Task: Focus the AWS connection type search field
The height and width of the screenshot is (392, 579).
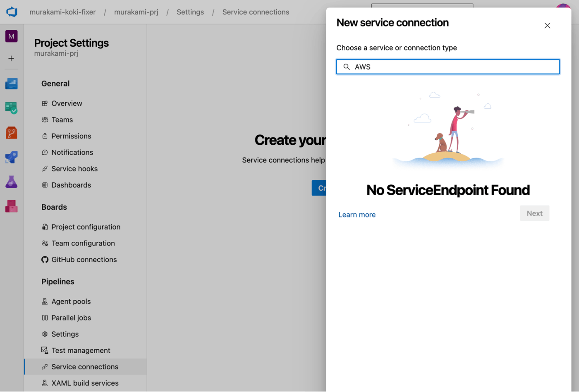Action: [448, 67]
